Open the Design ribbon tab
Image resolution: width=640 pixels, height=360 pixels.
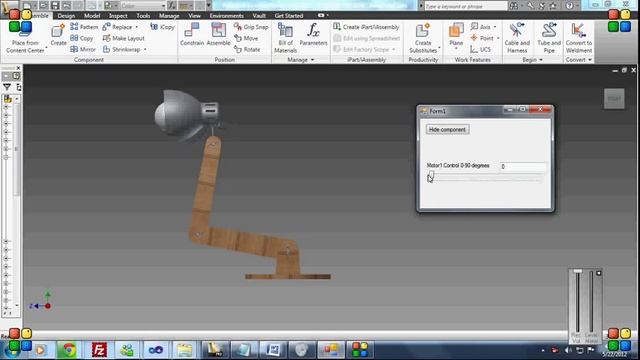pyautogui.click(x=66, y=16)
